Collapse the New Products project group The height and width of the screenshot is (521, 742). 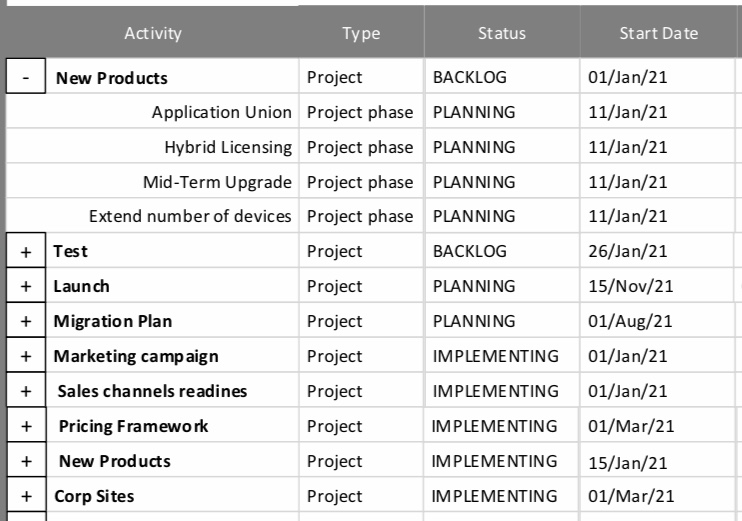(x=26, y=76)
